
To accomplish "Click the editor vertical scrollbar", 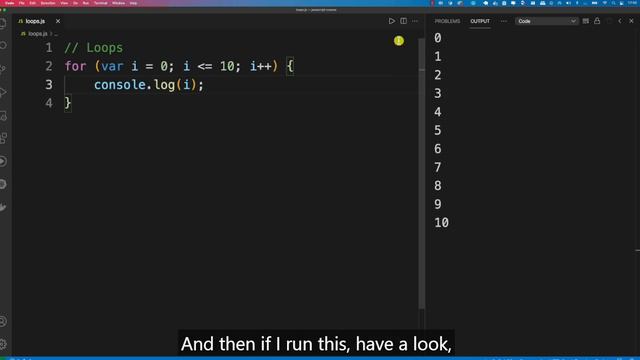I will [x=422, y=173].
